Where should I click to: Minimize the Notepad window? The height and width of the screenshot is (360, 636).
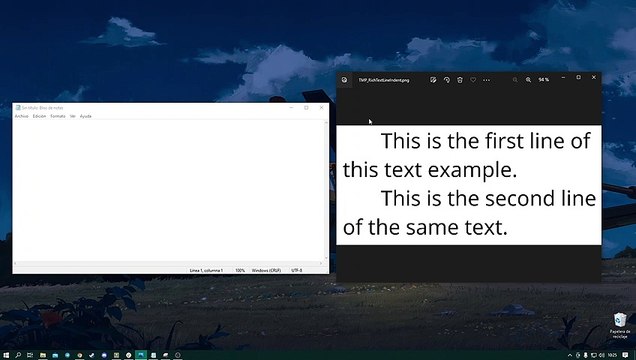[x=291, y=108]
